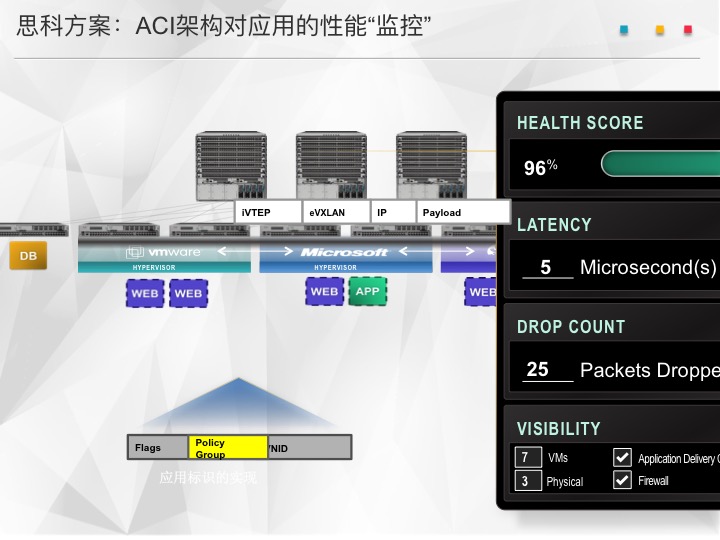Click the red square in title bar

[687, 30]
